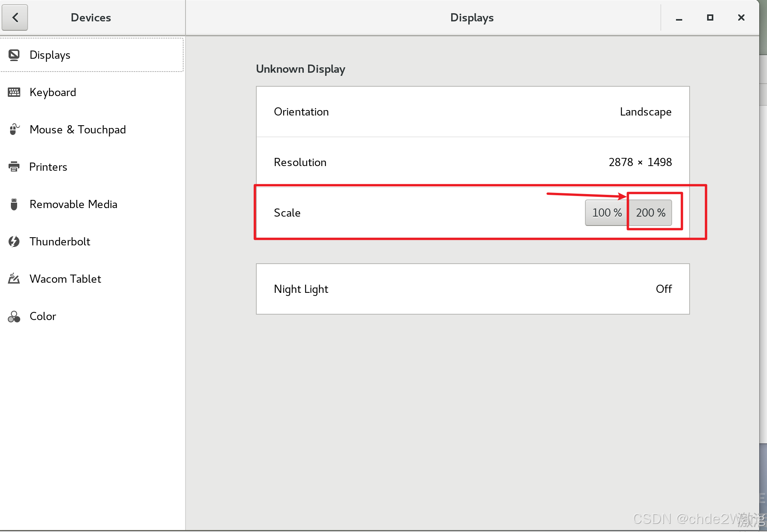Screen dimensions: 767x532
Task: Click the Removable Media USB icon
Action: click(14, 204)
